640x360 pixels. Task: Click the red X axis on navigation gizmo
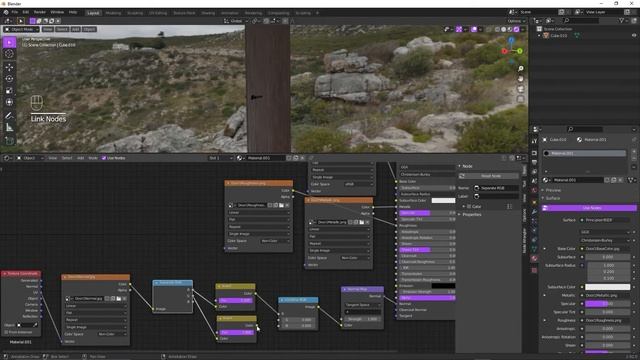(504, 51)
